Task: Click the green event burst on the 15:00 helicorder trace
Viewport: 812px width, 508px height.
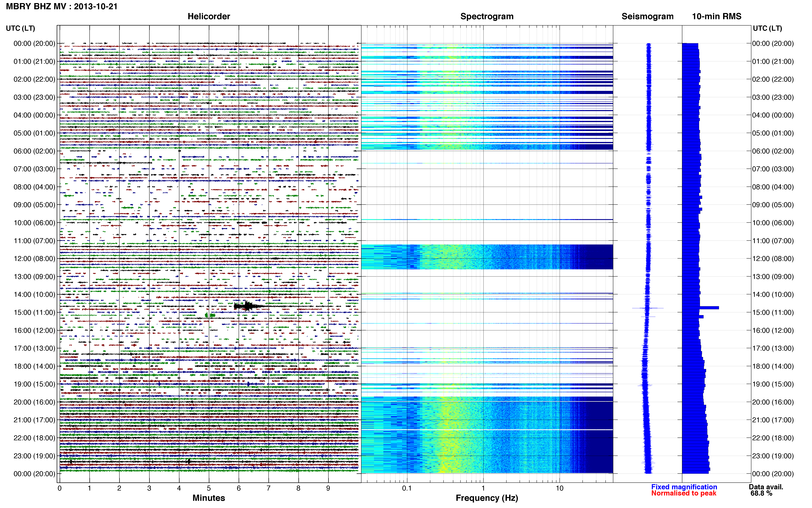Action: click(210, 315)
